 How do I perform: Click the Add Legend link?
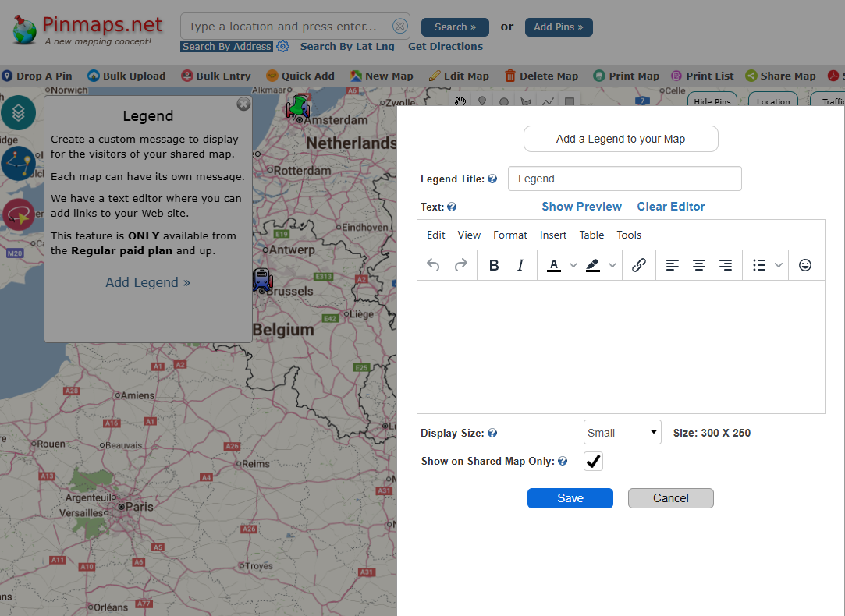147,282
